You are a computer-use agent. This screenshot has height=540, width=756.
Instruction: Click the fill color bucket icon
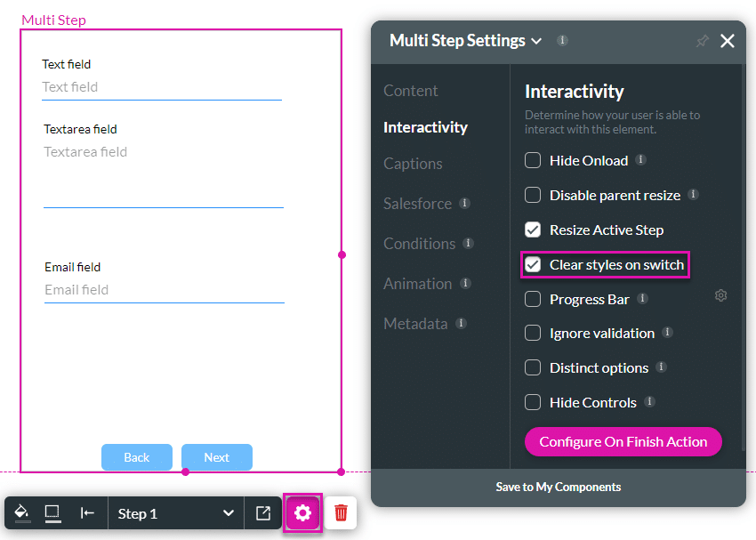point(22,513)
